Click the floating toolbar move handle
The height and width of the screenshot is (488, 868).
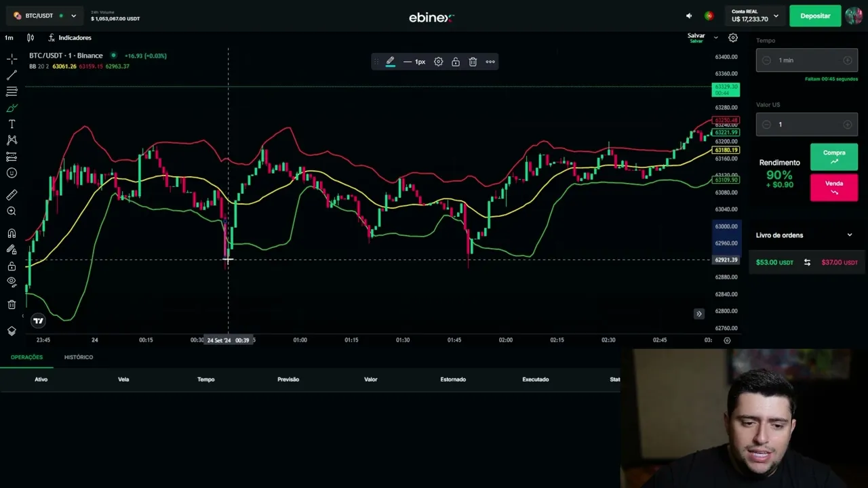(376, 62)
